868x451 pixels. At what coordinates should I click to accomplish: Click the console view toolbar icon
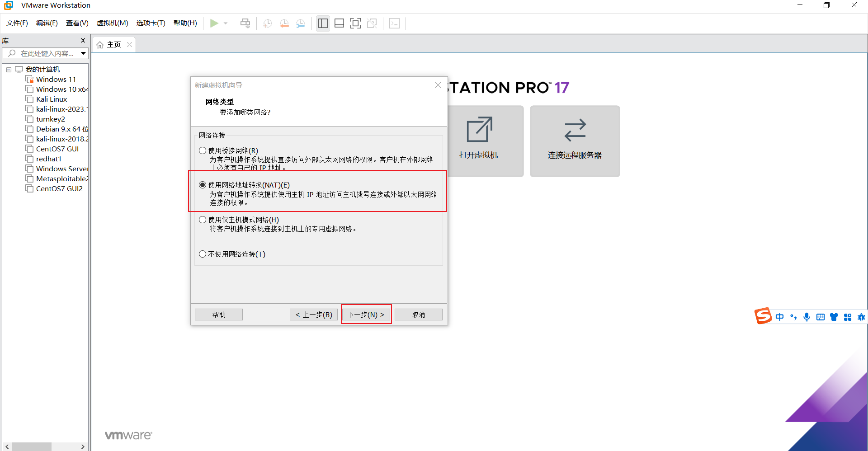coord(394,23)
